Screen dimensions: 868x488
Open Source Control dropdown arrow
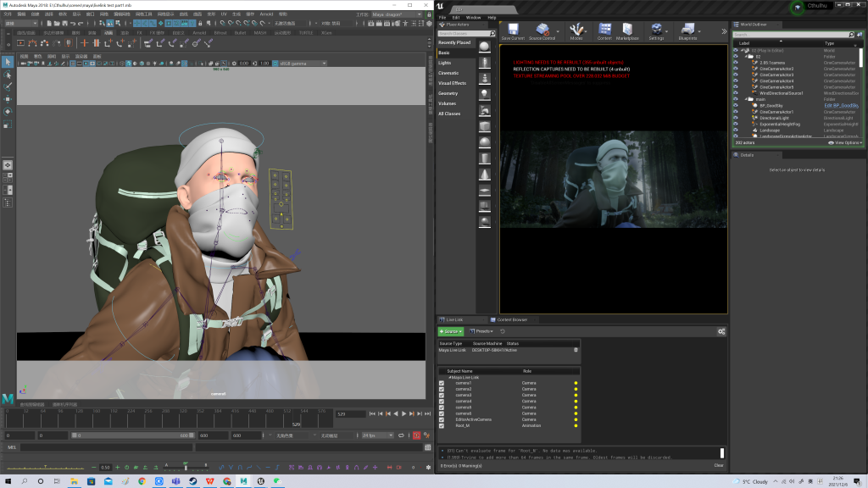coord(558,31)
